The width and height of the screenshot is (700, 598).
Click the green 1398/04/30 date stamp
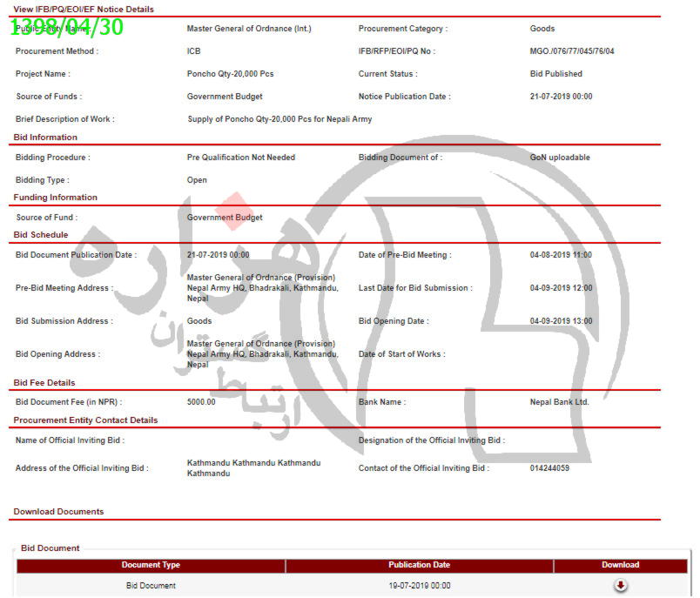tap(67, 27)
